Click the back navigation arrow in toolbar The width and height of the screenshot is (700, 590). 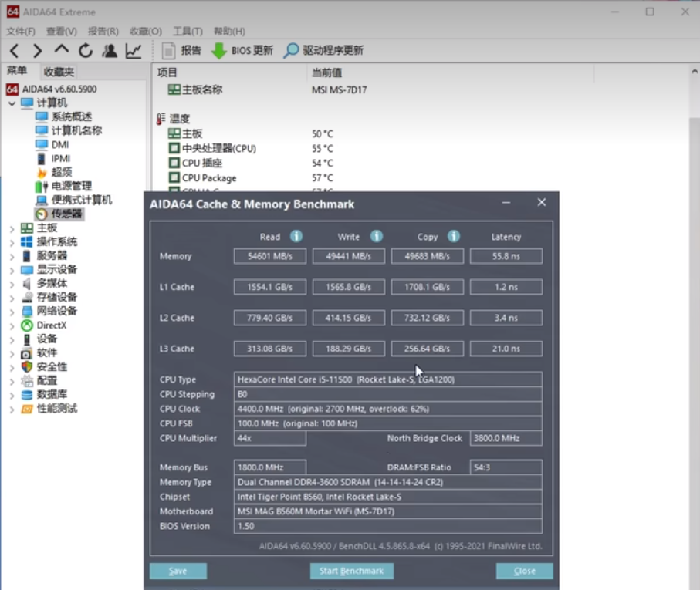pyautogui.click(x=14, y=51)
